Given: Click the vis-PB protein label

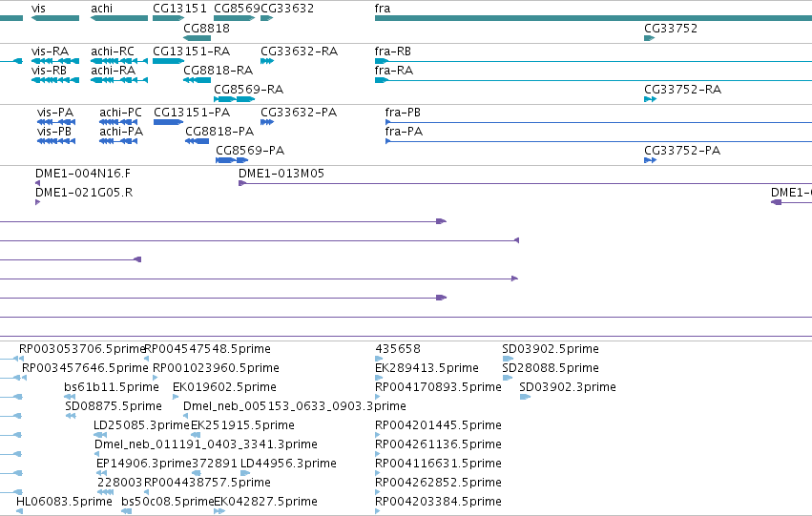Looking at the screenshot, I should pyautogui.click(x=54, y=132).
